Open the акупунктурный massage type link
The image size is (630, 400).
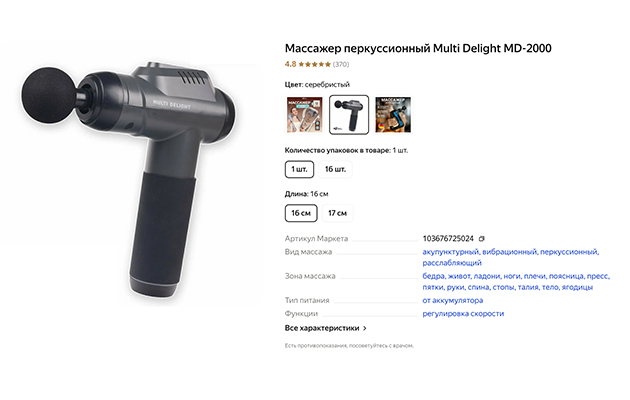(x=450, y=252)
